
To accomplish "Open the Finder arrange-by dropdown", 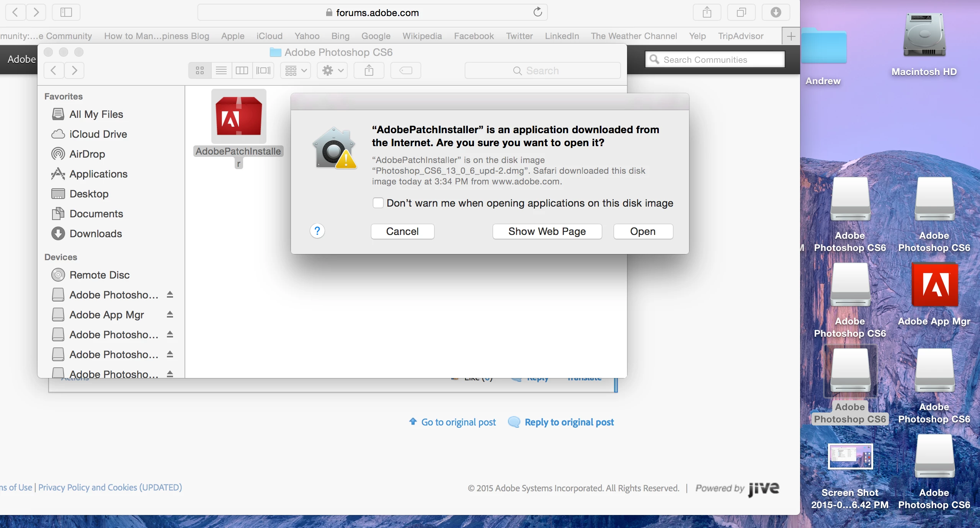I will point(296,70).
